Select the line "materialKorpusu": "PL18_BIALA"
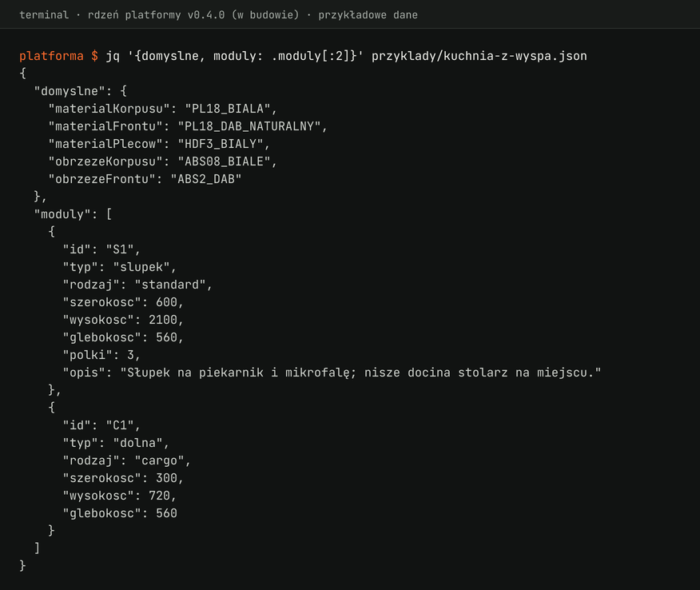This screenshot has width=700, height=590. tap(162, 109)
